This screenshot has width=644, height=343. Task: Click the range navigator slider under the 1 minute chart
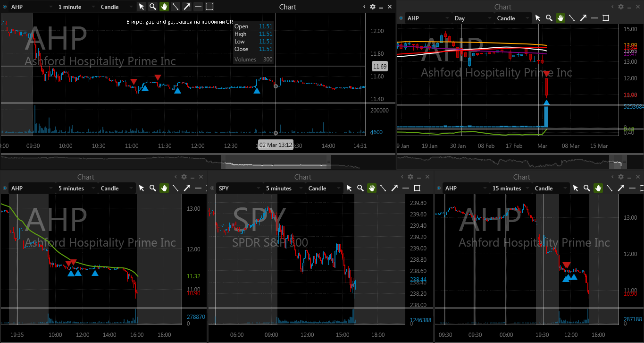point(276,162)
